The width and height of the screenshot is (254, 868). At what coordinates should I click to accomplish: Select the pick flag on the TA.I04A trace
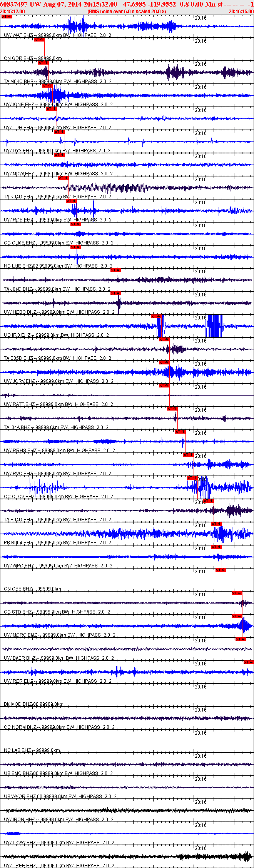[172, 409]
